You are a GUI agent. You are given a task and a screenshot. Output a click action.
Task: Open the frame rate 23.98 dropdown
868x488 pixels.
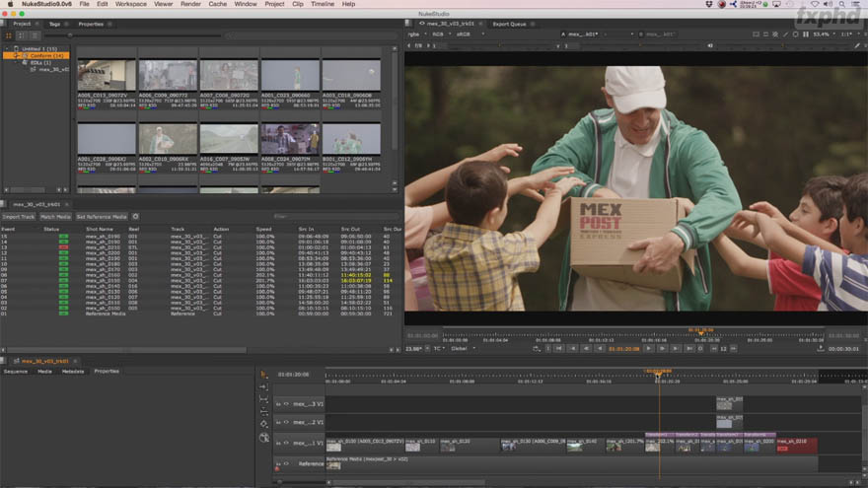(418, 349)
